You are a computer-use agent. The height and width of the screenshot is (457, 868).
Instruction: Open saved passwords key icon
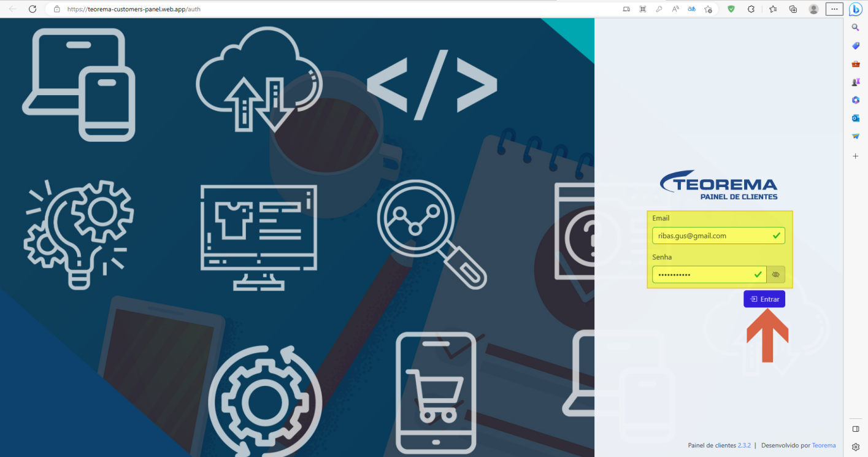(659, 9)
